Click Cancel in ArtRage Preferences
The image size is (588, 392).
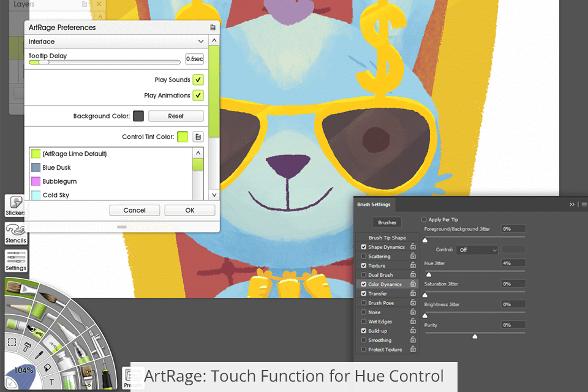point(135,210)
